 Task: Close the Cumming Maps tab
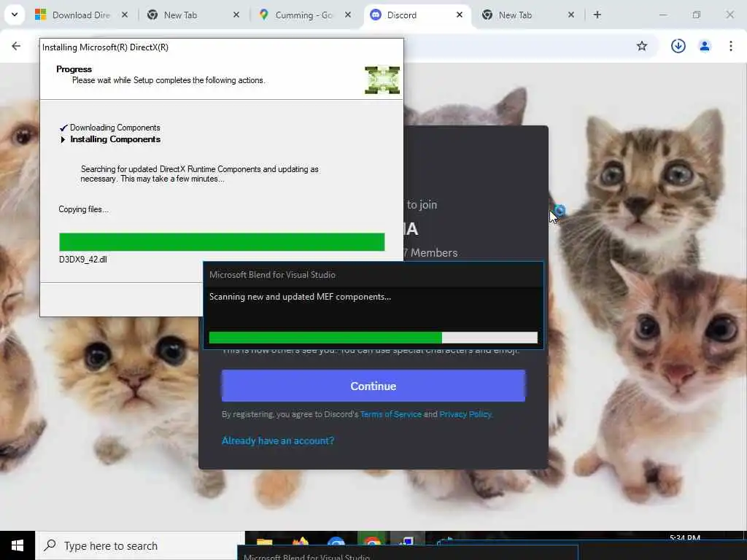pos(348,15)
